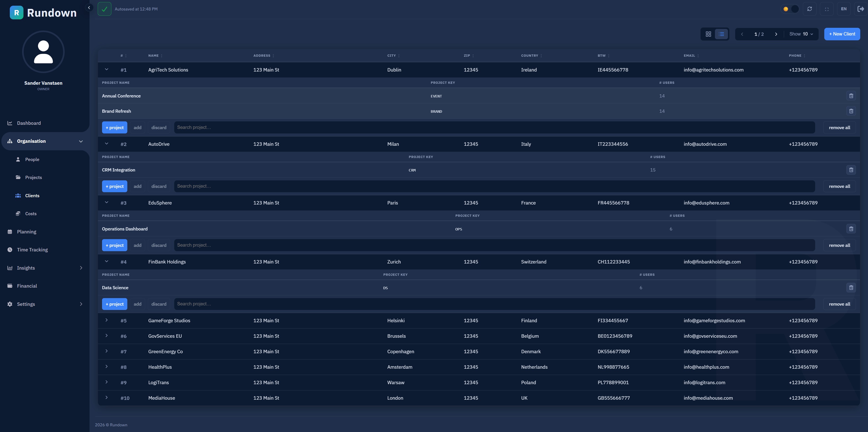Expand the GreenEnergy Co row
The height and width of the screenshot is (432, 868).
click(x=106, y=351)
